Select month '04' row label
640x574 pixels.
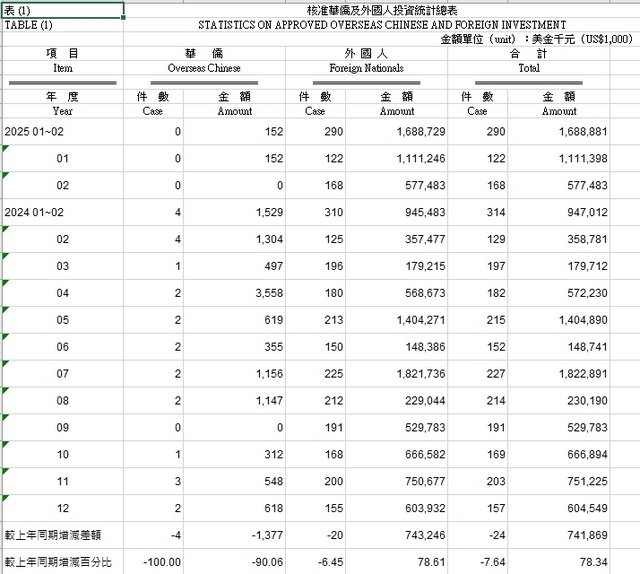point(62,293)
